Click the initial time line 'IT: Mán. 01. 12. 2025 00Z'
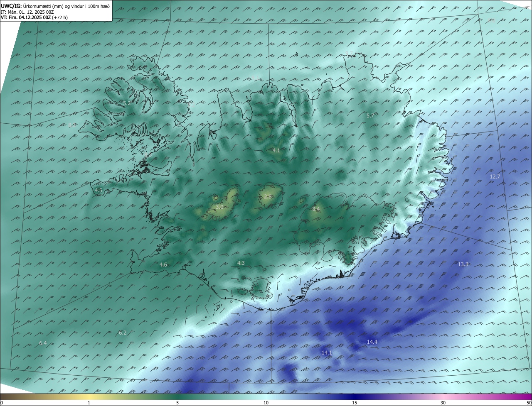 point(27,12)
